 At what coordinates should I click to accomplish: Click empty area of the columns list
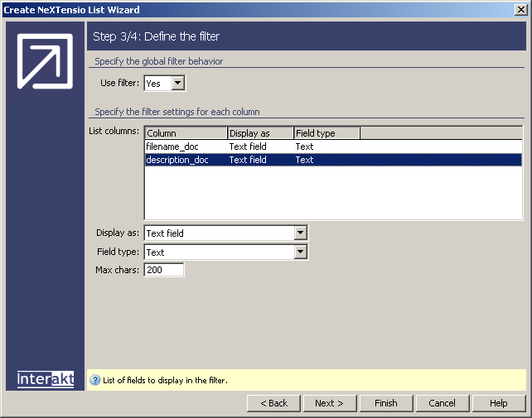point(332,193)
